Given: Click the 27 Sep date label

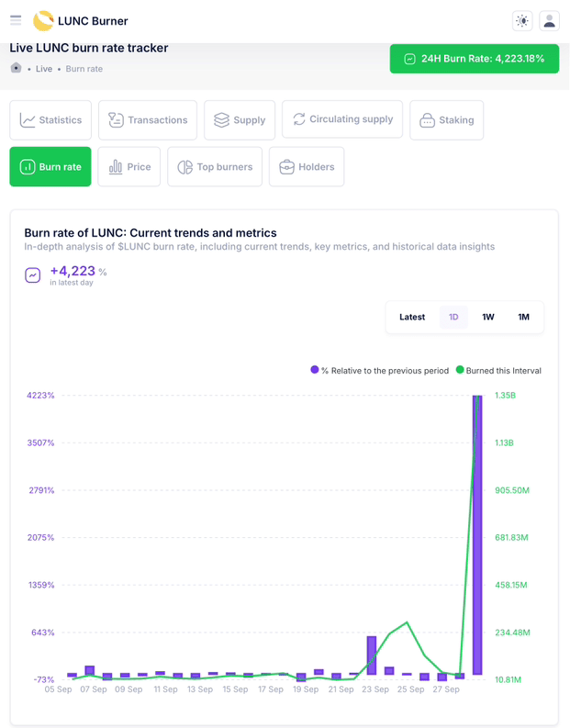Looking at the screenshot, I should tap(446, 689).
